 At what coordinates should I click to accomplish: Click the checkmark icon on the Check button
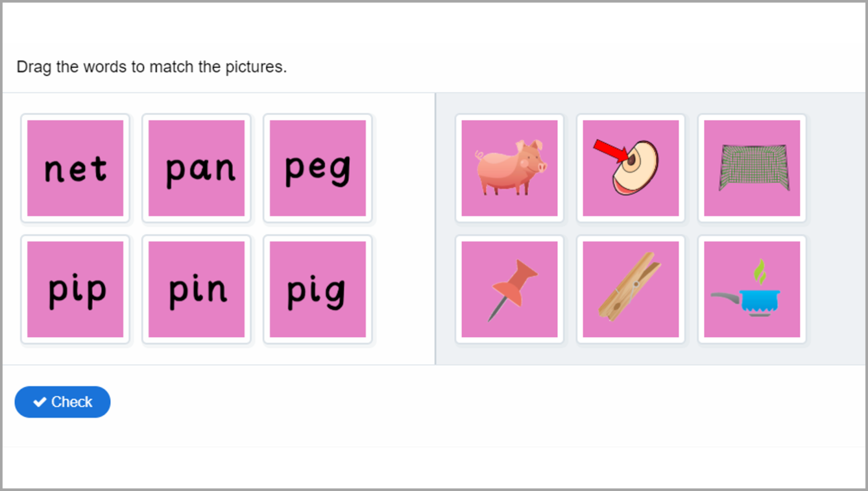pyautogui.click(x=39, y=402)
